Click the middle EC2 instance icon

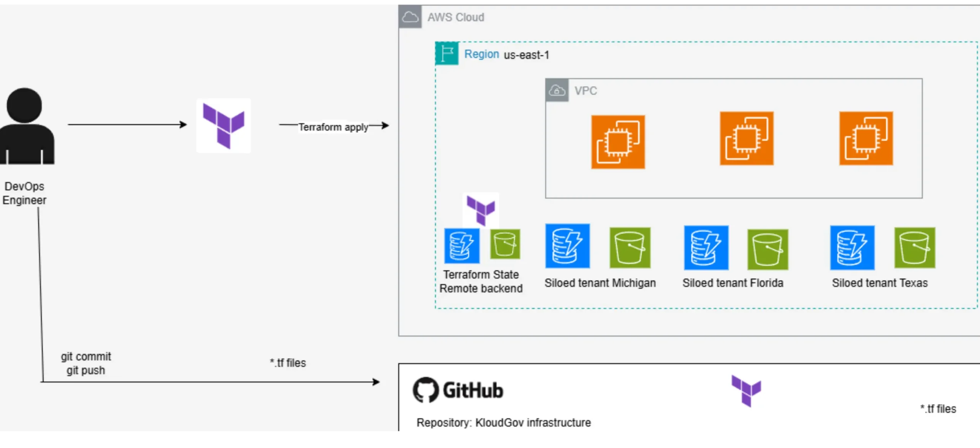pos(746,138)
